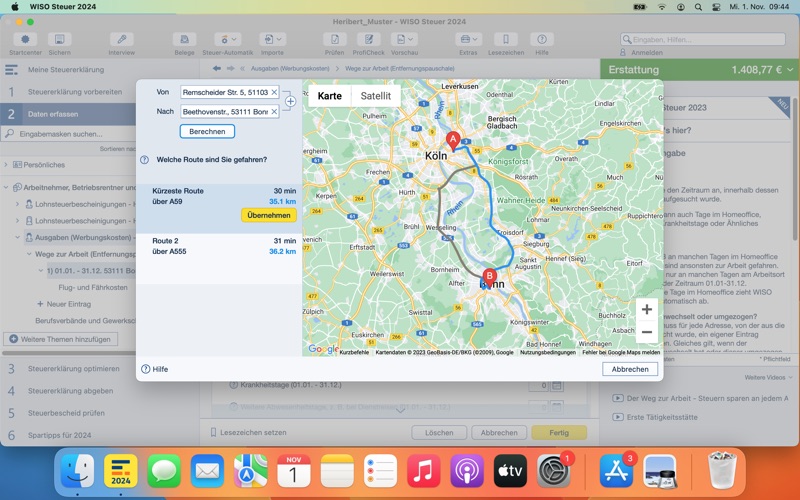Click the Prüfen toolbar icon
This screenshot has width=800, height=500.
tap(335, 39)
